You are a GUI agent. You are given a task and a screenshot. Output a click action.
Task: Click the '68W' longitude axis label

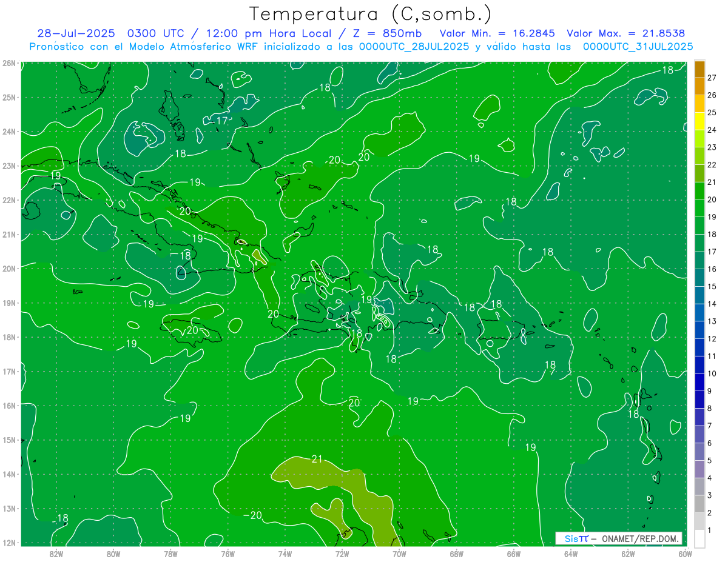coord(457,553)
